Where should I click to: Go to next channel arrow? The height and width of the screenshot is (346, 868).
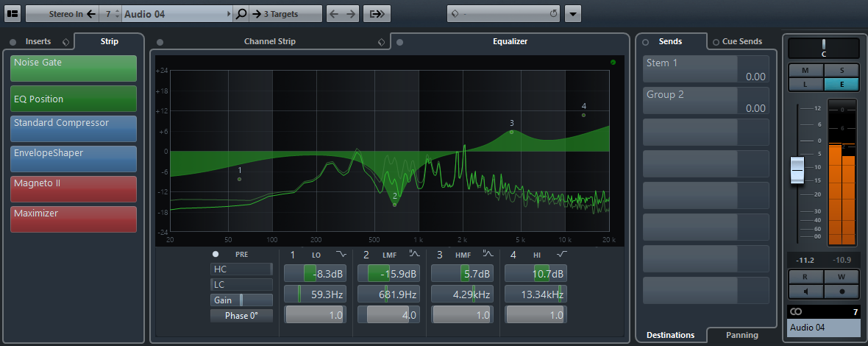(350, 14)
